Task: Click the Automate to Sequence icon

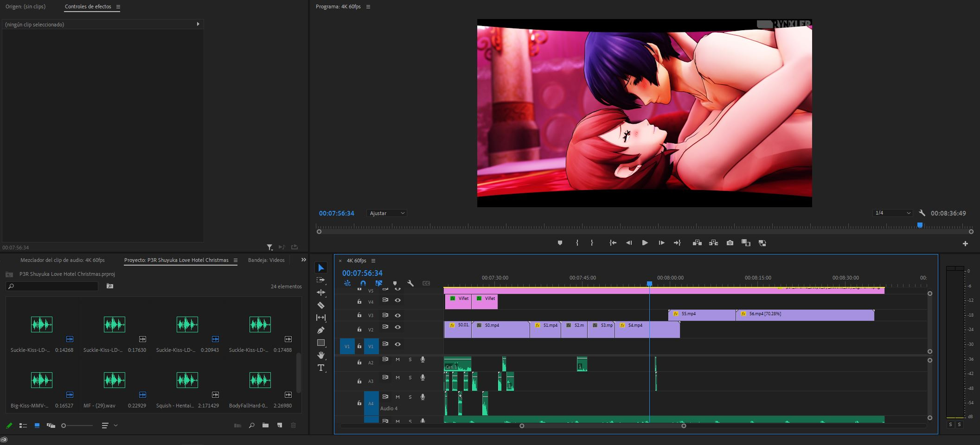Action: click(x=237, y=426)
